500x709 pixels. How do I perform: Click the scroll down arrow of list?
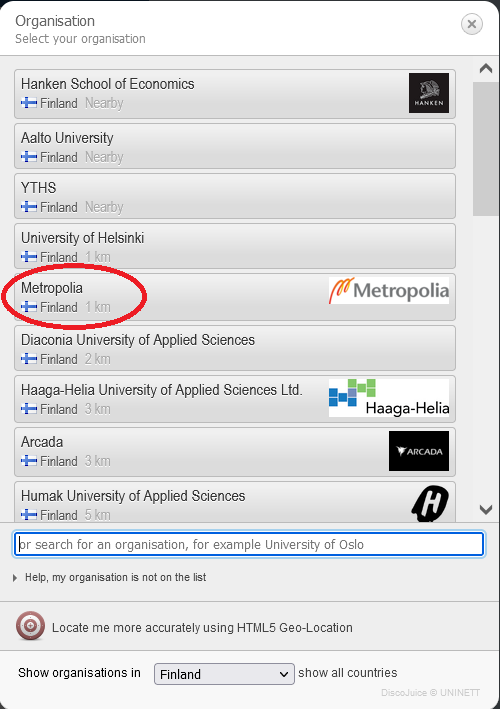click(486, 510)
